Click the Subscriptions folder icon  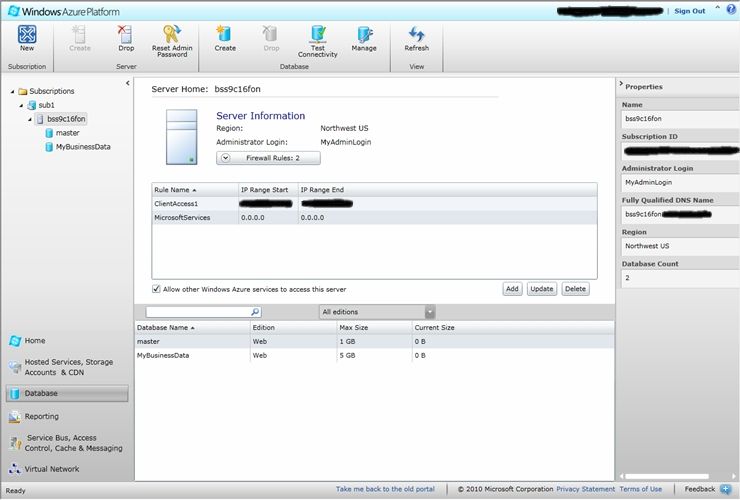(22, 91)
